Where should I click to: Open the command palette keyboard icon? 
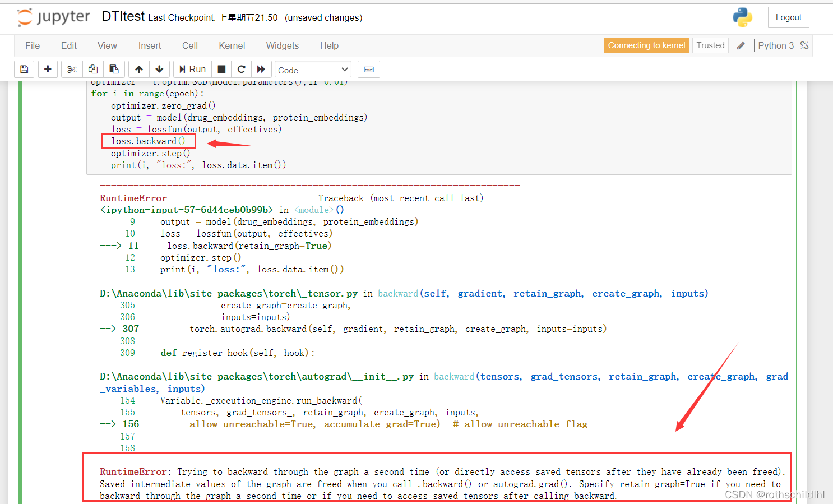point(369,69)
